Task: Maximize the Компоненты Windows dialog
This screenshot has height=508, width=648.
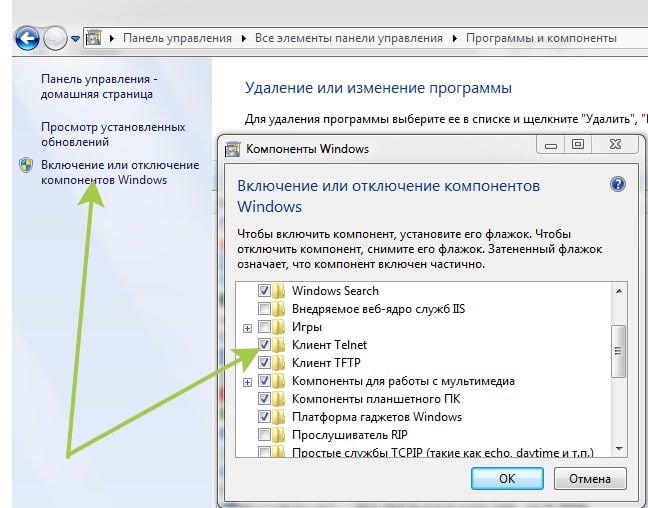Action: point(578,145)
